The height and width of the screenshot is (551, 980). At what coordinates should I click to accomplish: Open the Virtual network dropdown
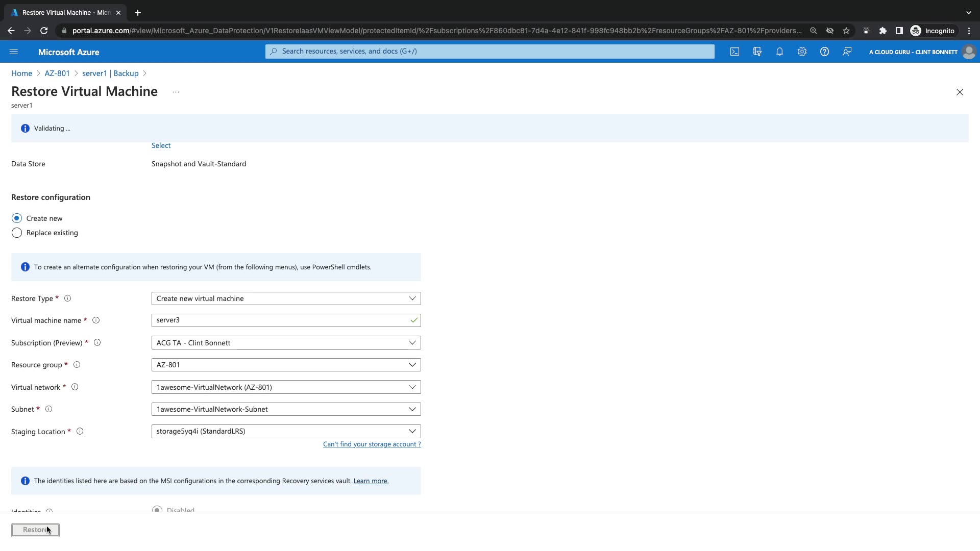click(286, 387)
